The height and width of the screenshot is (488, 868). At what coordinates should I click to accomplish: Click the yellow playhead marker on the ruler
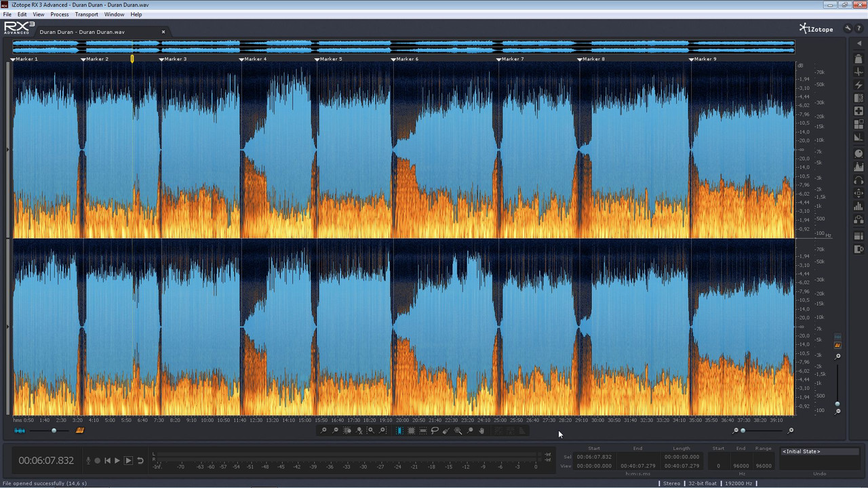pyautogui.click(x=132, y=59)
